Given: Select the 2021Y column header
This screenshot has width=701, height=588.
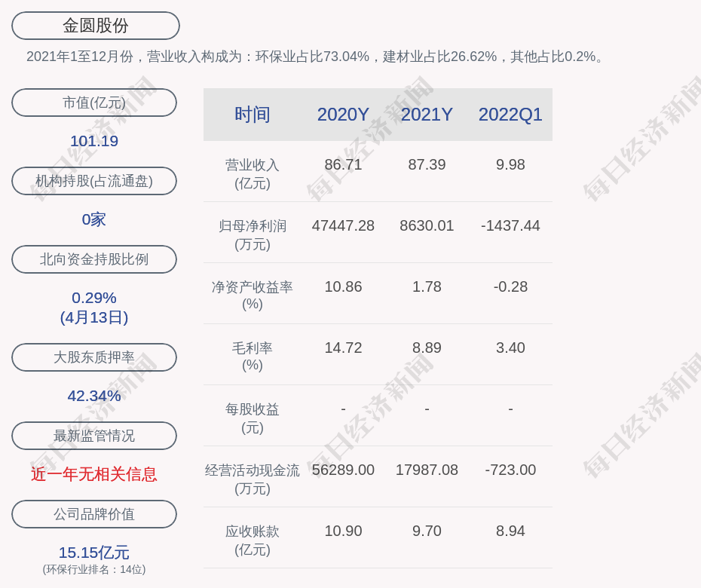Looking at the screenshot, I should coord(427,115).
